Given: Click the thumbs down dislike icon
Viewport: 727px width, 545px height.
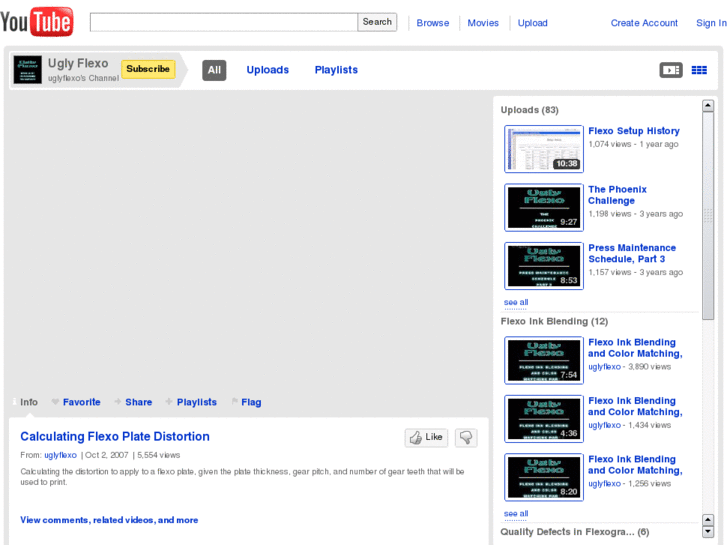Looking at the screenshot, I should pyautogui.click(x=466, y=437).
